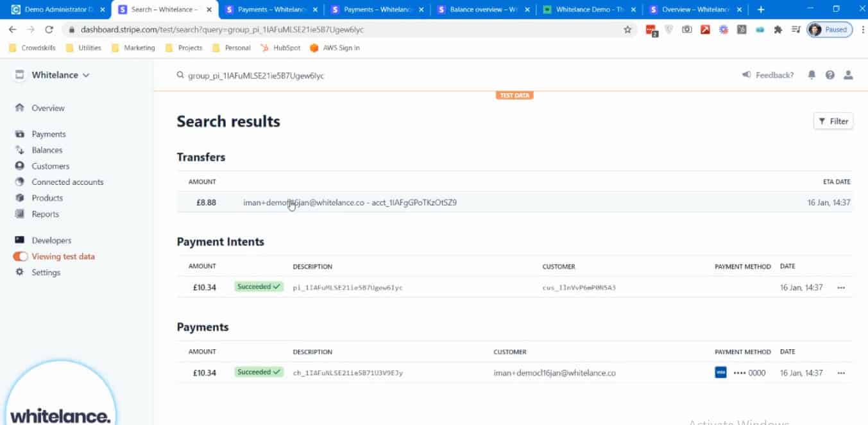Switch to Overview – Whitelance tab
Screen dimensions: 868x425
[695, 10]
